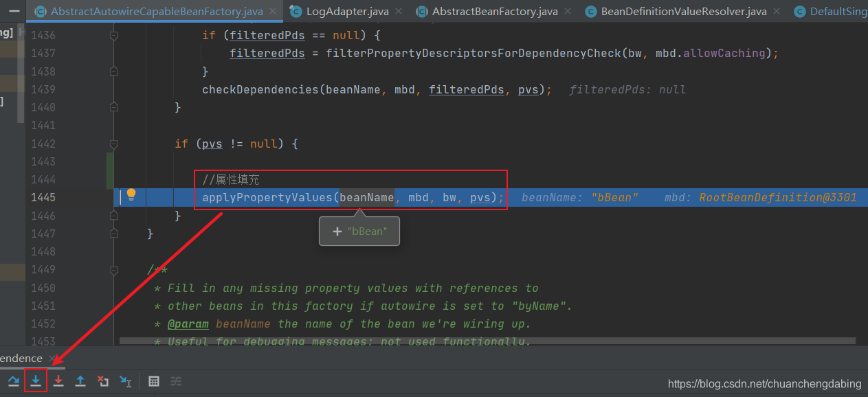
Task: Click the Trace Current Stream Chain icon
Action: 176,381
